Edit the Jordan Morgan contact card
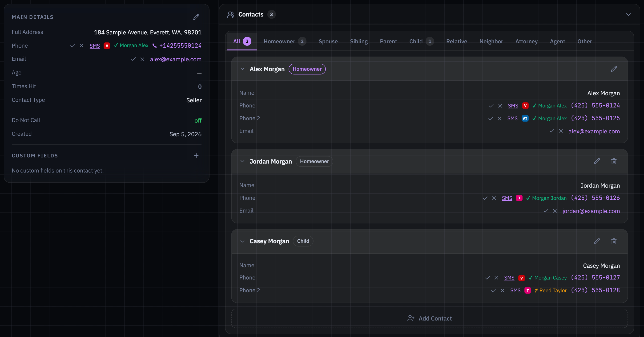This screenshot has width=644, height=337. click(x=597, y=161)
